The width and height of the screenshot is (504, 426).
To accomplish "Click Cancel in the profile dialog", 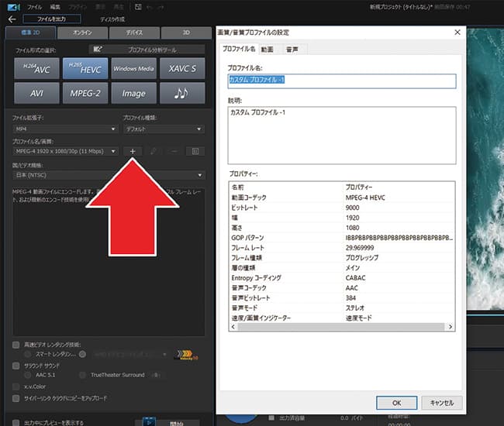I will pyautogui.click(x=442, y=403).
